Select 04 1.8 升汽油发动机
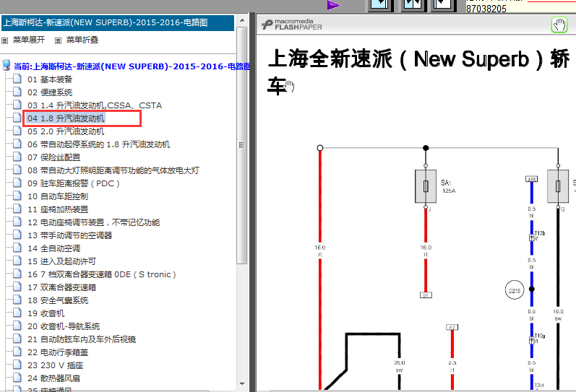576x392 pixels. click(x=66, y=118)
